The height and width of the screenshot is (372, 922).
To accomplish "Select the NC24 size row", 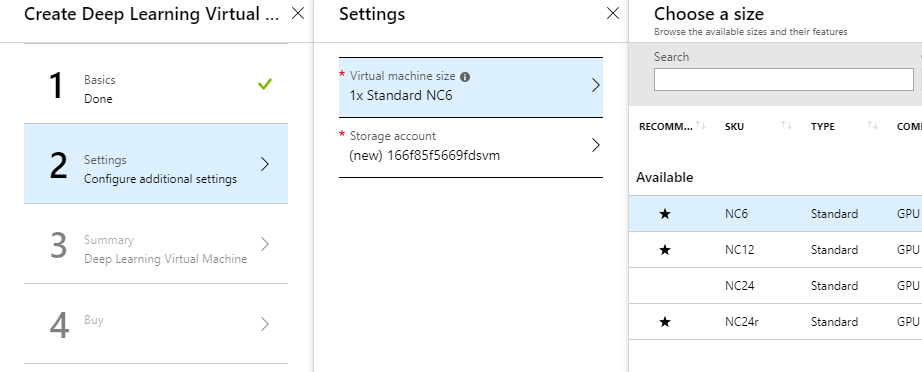I will tap(776, 286).
